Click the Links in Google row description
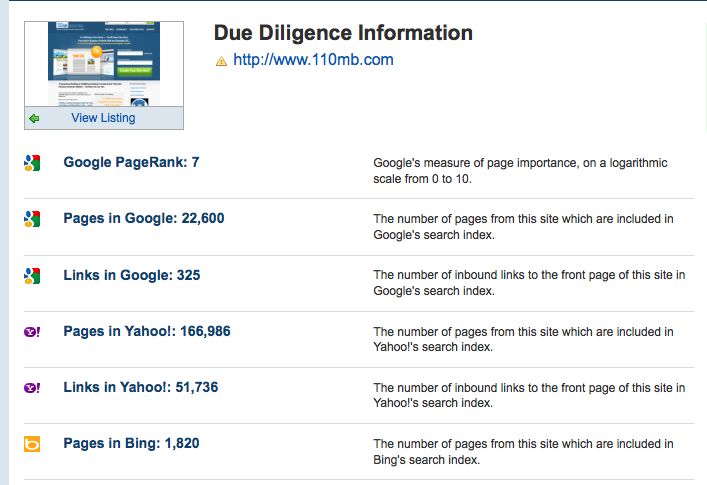Viewport: 707px width, 485px height. point(529,283)
